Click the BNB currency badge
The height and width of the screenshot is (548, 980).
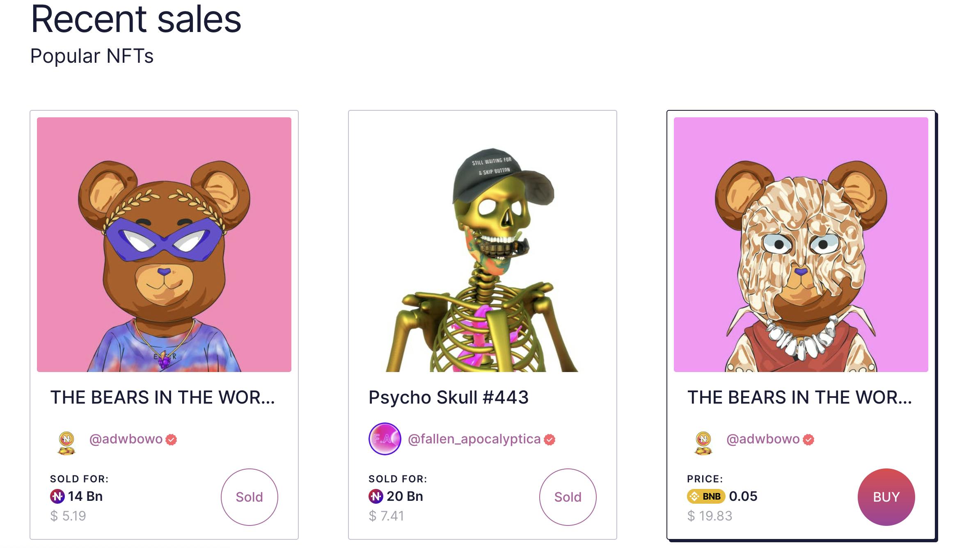(706, 496)
